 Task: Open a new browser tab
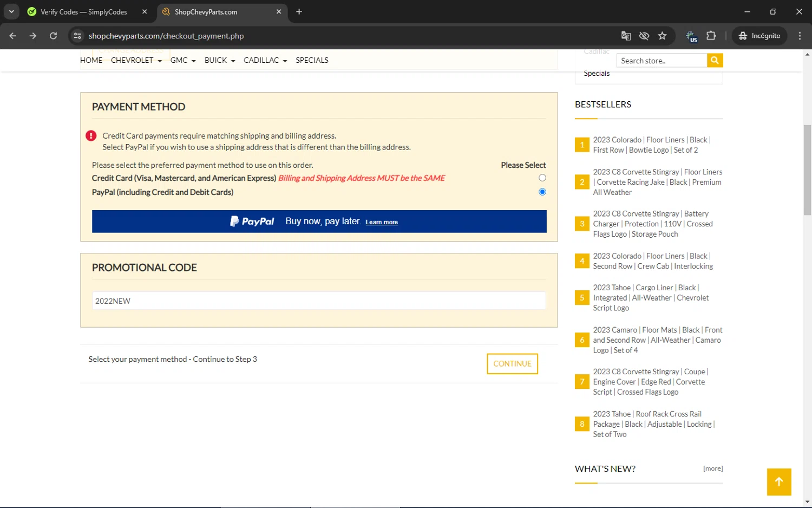tap(299, 11)
